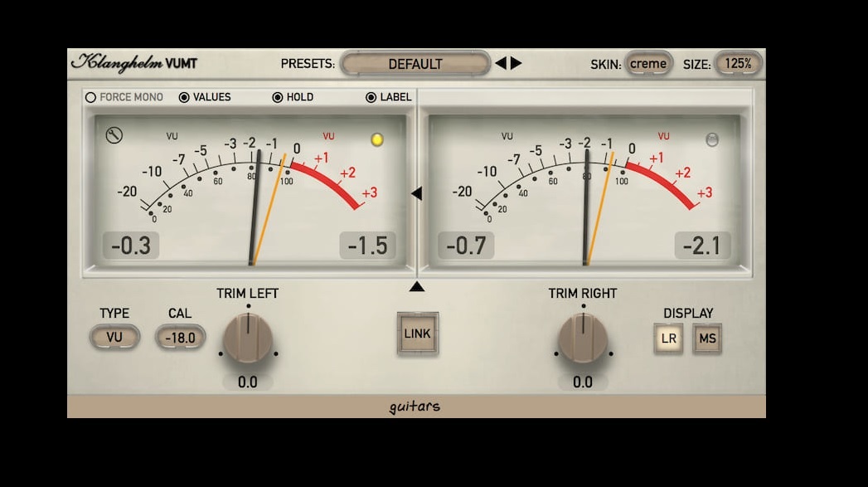Image resolution: width=868 pixels, height=487 pixels.
Task: Click the TRIM RIGHT knob
Action: pos(583,338)
